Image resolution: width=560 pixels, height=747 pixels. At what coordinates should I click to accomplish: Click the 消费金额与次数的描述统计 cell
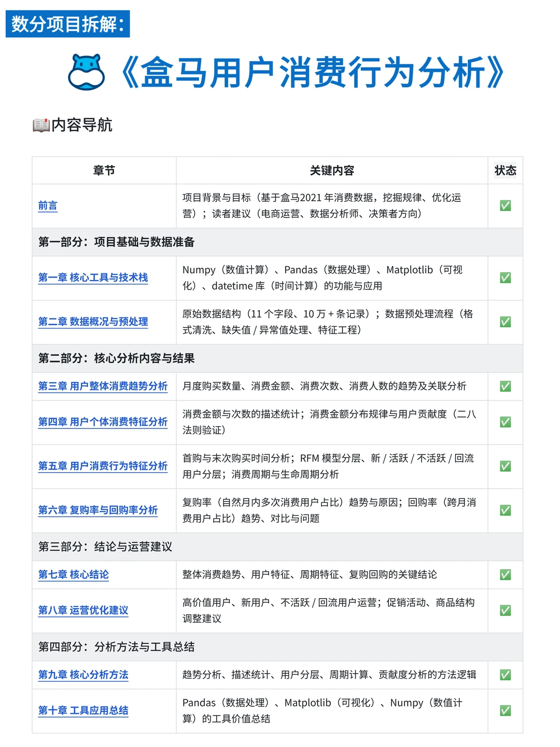click(x=332, y=422)
